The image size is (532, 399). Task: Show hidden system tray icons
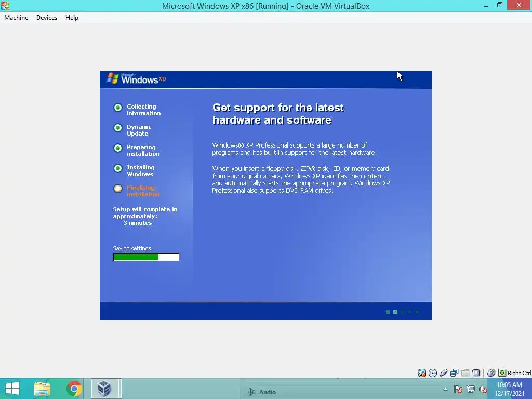click(x=445, y=389)
